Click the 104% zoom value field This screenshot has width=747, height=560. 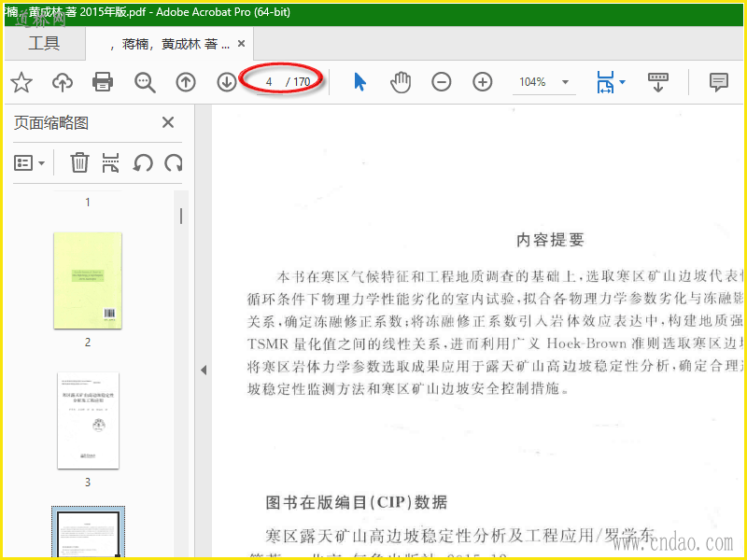(x=532, y=82)
